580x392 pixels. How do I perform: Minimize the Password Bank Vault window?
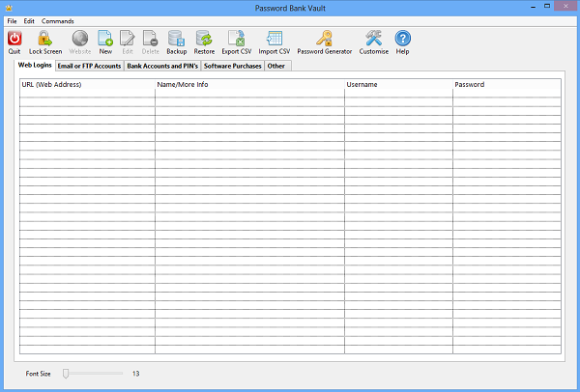point(533,7)
